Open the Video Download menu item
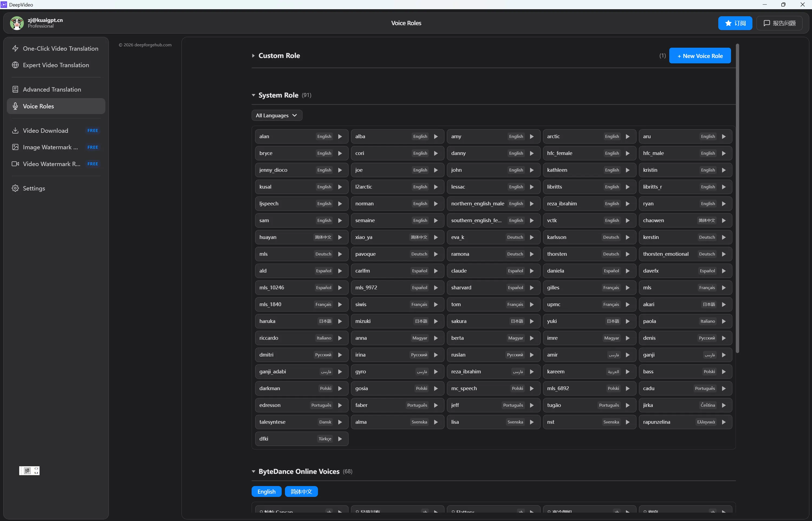812x521 pixels. pyautogui.click(x=56, y=131)
